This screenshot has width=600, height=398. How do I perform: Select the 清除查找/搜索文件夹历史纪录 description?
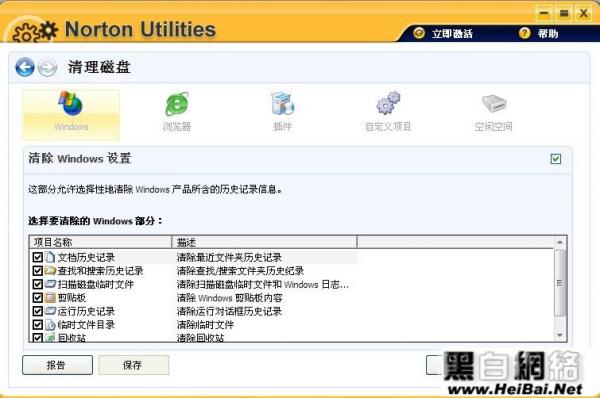240,271
